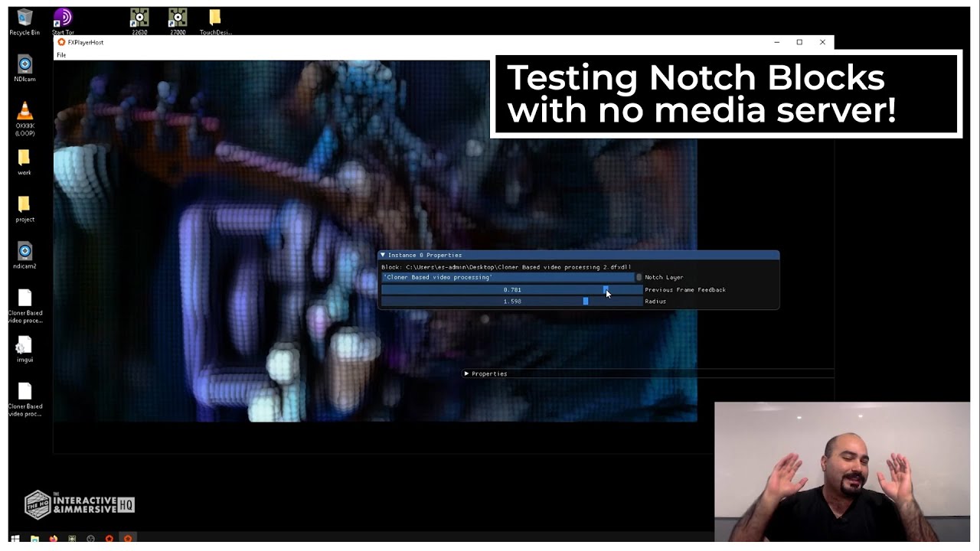
Task: Click the 'Radius' label text
Action: click(655, 302)
